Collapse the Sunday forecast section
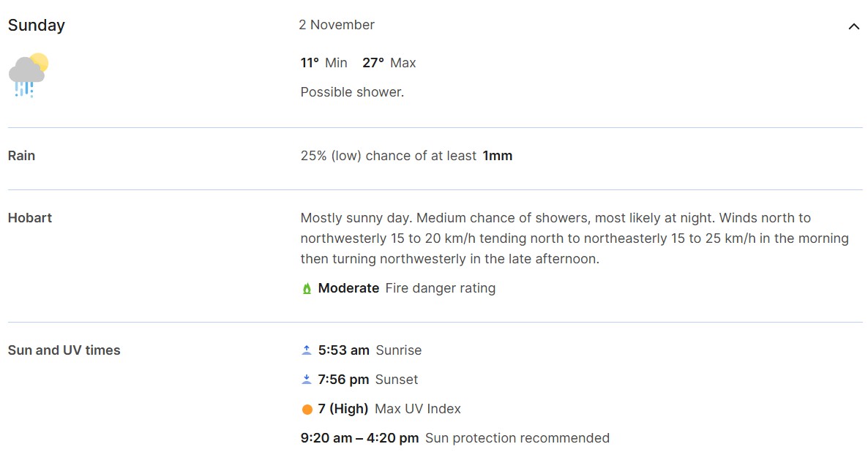The width and height of the screenshot is (868, 463). pos(853,26)
